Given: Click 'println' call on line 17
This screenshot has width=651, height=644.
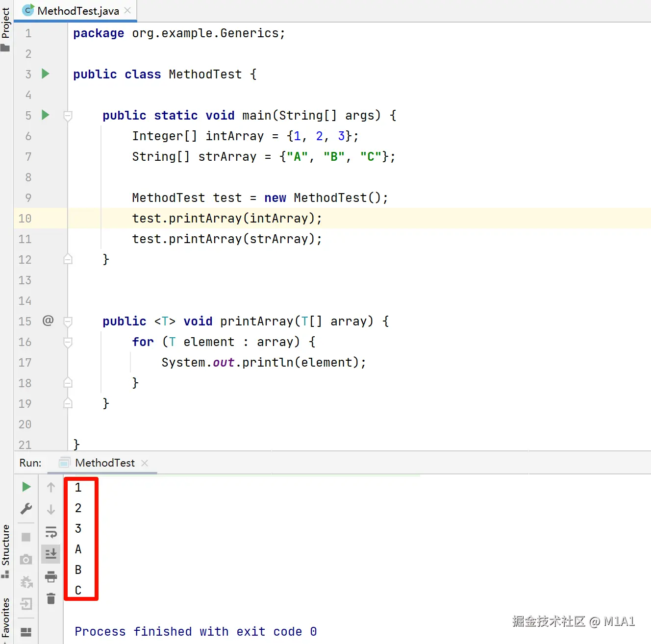Looking at the screenshot, I should tap(268, 362).
